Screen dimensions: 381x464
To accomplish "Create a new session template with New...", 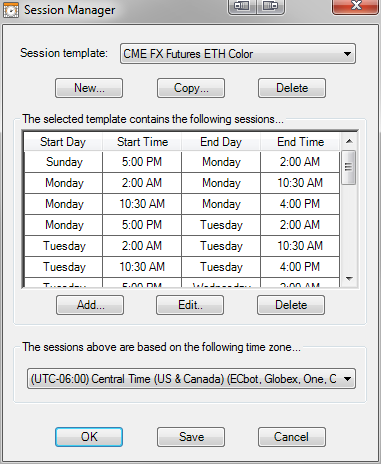I will [89, 88].
